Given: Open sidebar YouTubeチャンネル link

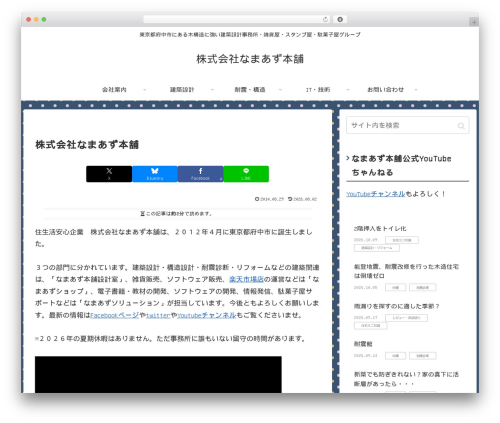Looking at the screenshot, I should point(376,194).
